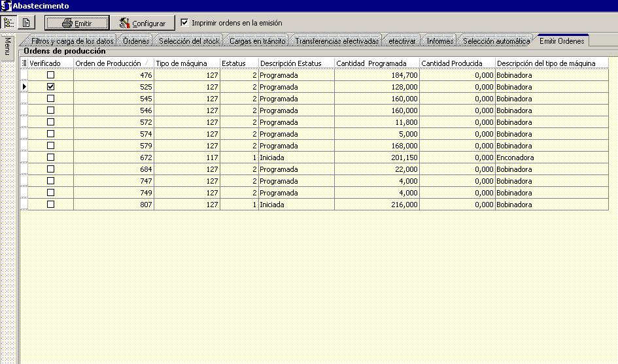Image resolution: width=618 pixels, height=364 pixels.
Task: Check Verificado box for order 476
Action: (x=50, y=75)
